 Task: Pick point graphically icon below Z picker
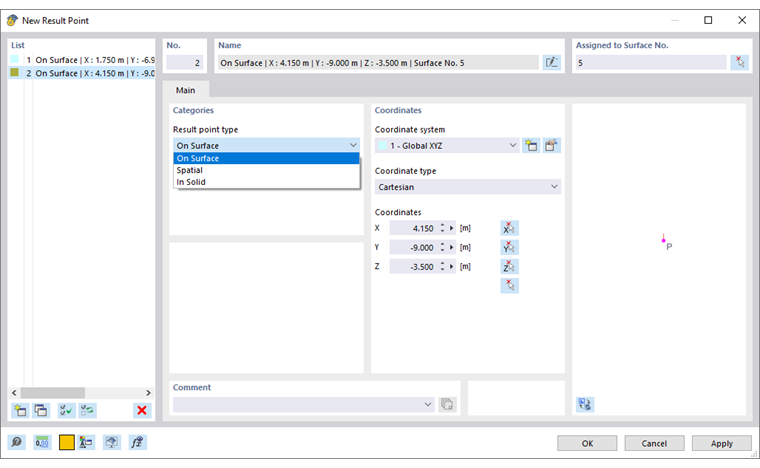[509, 285]
